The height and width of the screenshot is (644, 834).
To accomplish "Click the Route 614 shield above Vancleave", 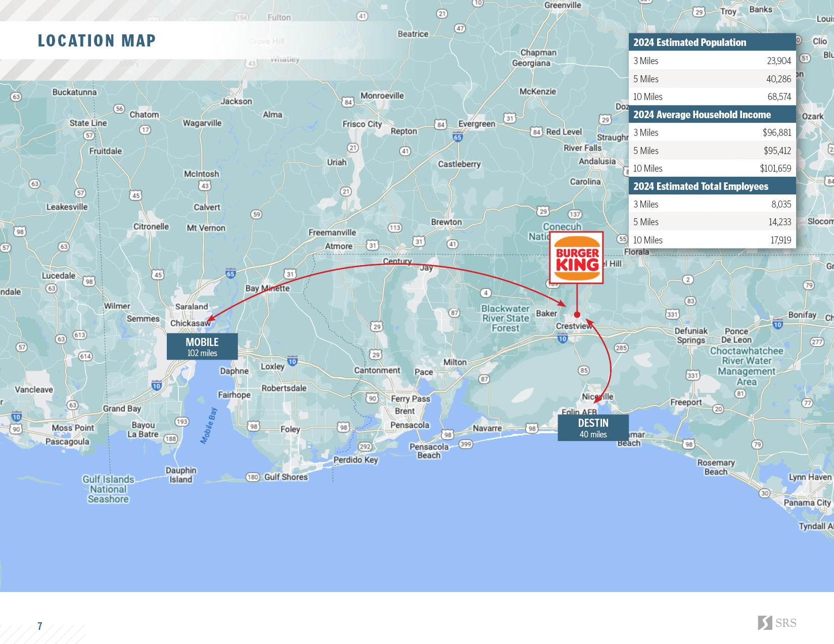I will 85,356.
